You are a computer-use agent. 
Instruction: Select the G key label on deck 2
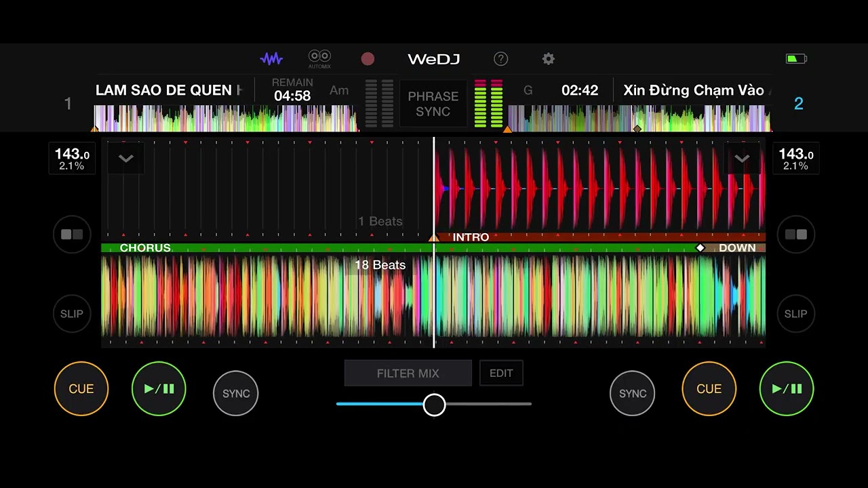[x=528, y=90]
